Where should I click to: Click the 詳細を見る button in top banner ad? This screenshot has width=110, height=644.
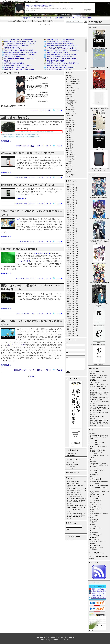point(88,10)
